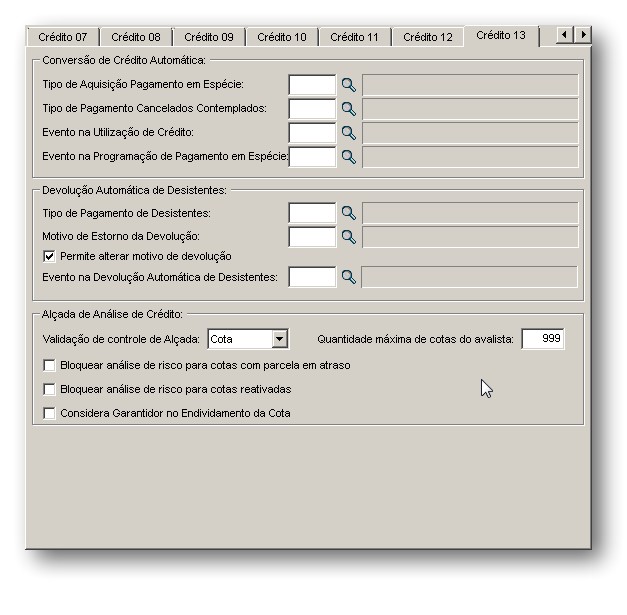The image size is (627, 615).
Task: Open the Crédito 09 tab
Action: [x=209, y=37]
